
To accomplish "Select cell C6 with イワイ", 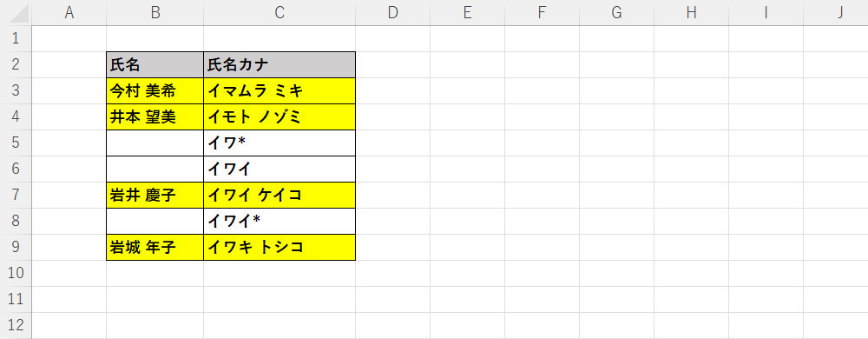I will pyautogui.click(x=279, y=169).
